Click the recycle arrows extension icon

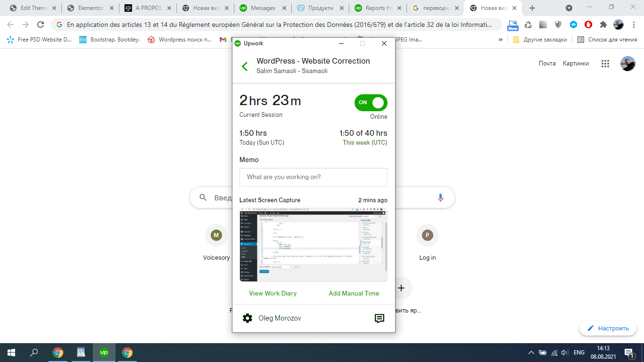pyautogui.click(x=528, y=25)
